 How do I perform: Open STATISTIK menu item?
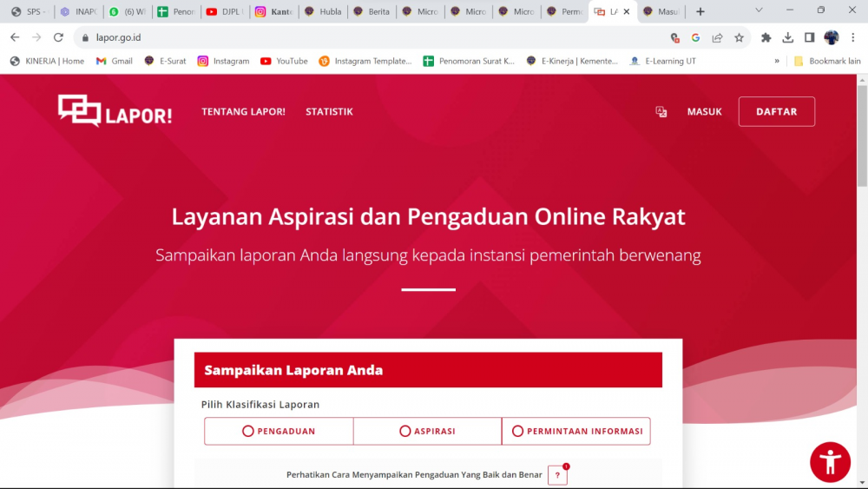pyautogui.click(x=329, y=111)
